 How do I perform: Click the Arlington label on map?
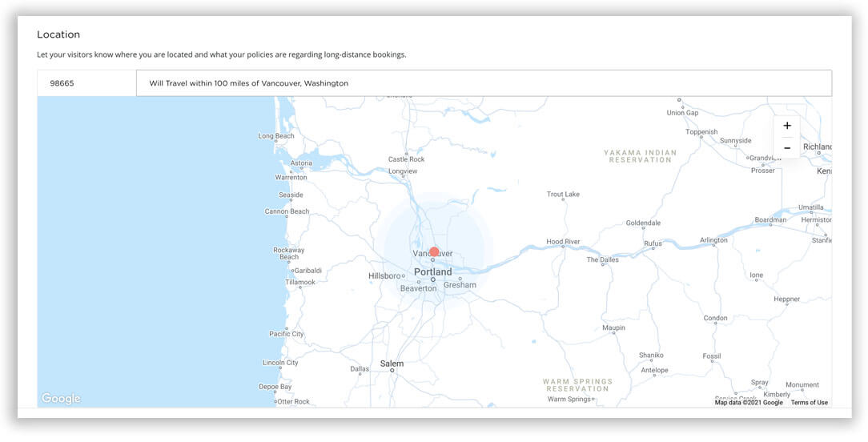click(x=713, y=240)
